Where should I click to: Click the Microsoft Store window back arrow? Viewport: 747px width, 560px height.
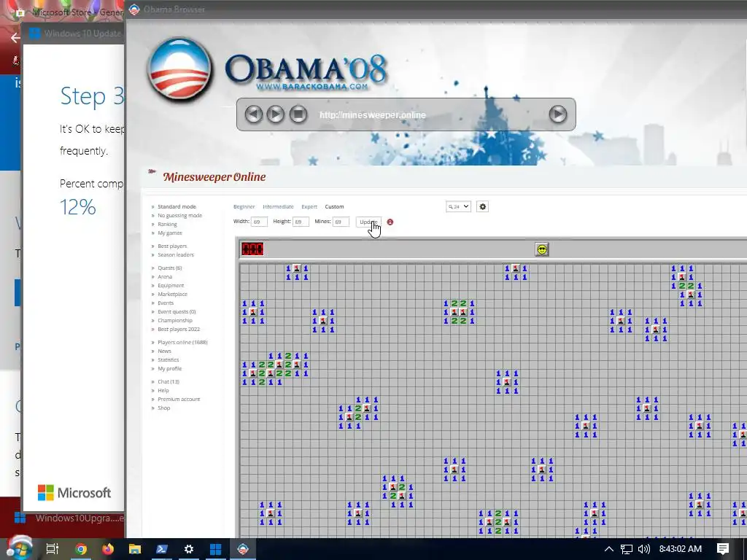tap(15, 37)
